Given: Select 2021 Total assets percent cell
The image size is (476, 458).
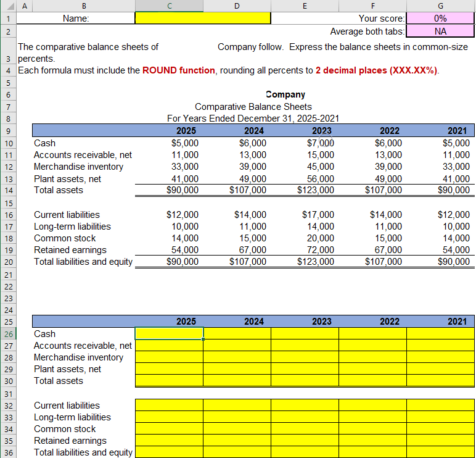Looking at the screenshot, I should coord(440,380).
